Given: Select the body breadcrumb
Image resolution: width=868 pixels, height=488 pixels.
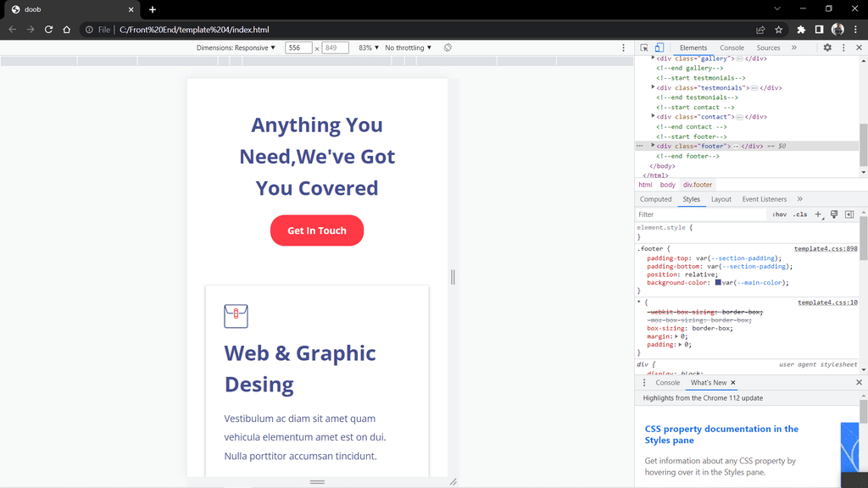Looking at the screenshot, I should pyautogui.click(x=668, y=185).
